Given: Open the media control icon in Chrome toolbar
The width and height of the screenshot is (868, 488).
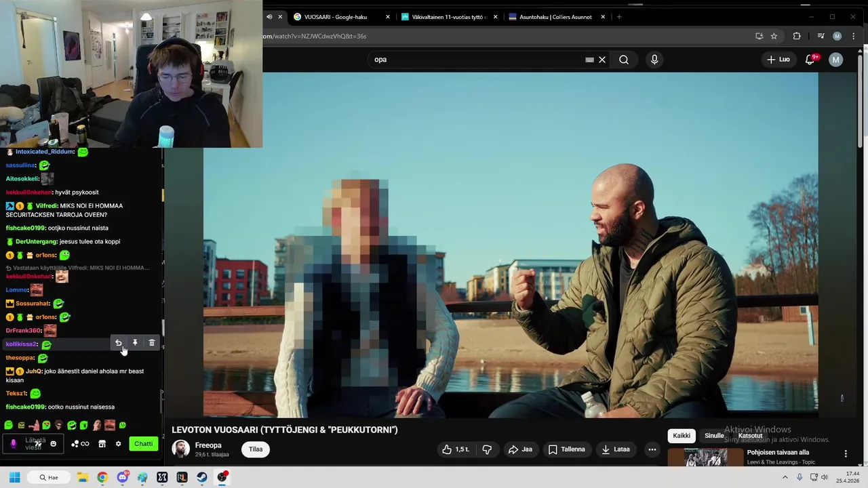Looking at the screenshot, I should tap(821, 36).
